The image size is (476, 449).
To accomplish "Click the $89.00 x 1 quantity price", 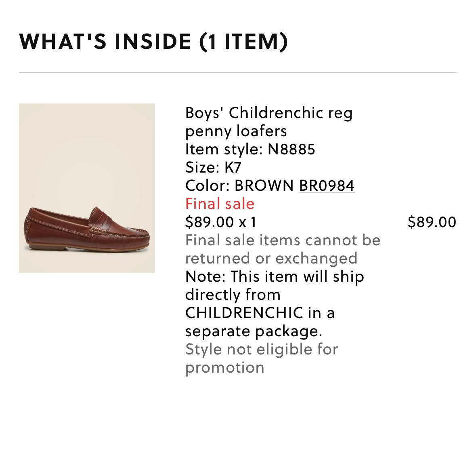I will pyautogui.click(x=221, y=222).
